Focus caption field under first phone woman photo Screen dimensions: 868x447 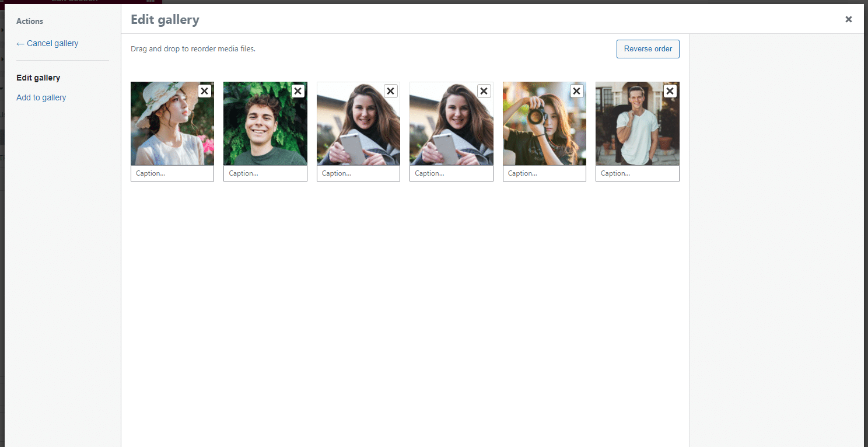(358, 173)
